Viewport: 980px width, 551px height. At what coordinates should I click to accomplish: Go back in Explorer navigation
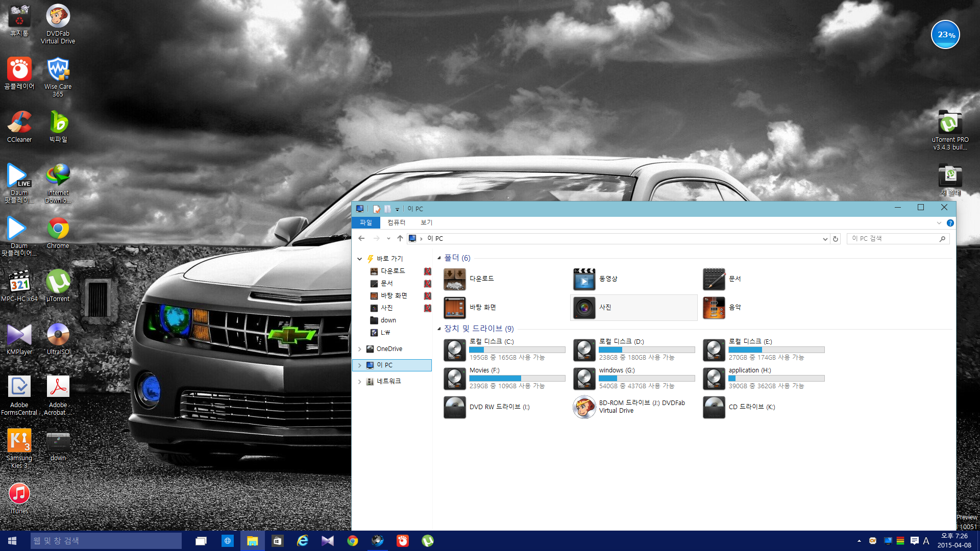[361, 239]
